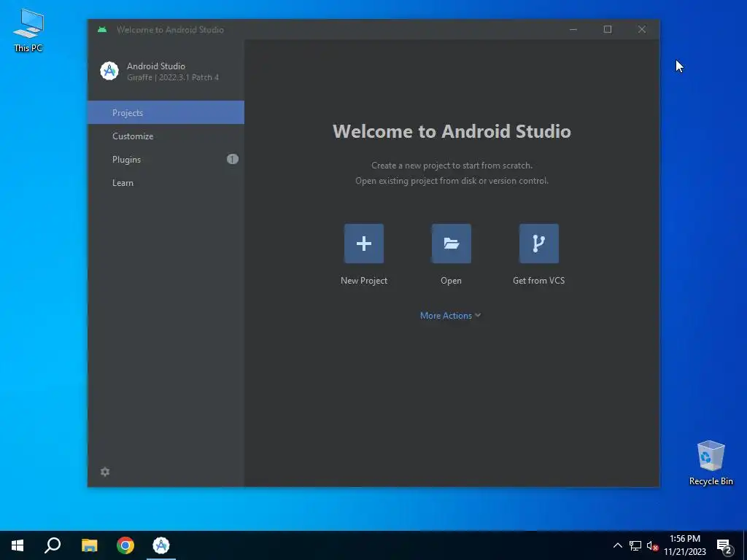Click the network icon in system tray
747x560 pixels.
click(635, 545)
